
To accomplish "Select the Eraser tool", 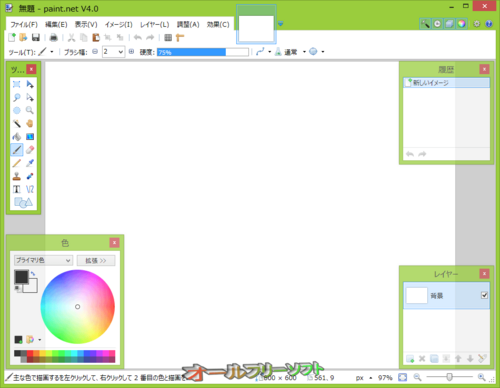I will [x=30, y=150].
